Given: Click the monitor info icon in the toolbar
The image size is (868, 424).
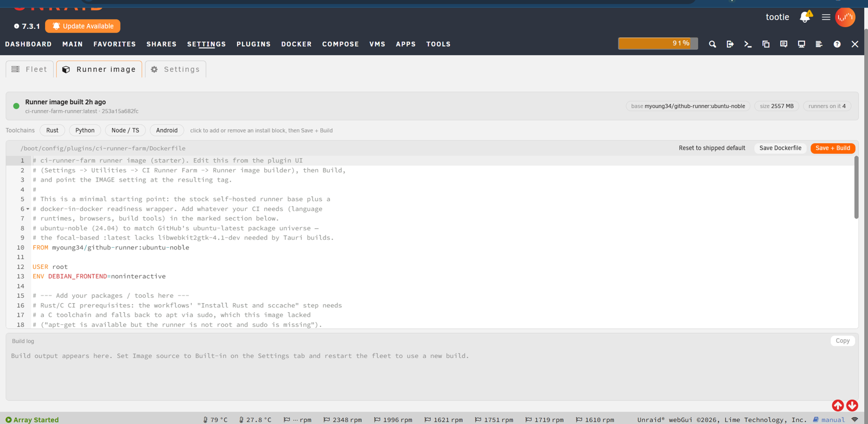Looking at the screenshot, I should pyautogui.click(x=801, y=44).
